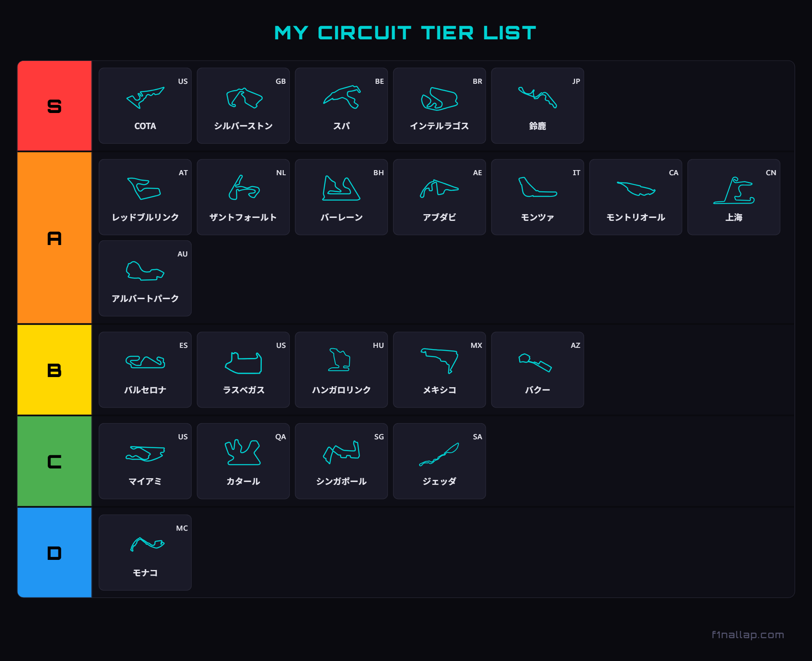Open the f1nallap.com watermark link

(x=747, y=634)
